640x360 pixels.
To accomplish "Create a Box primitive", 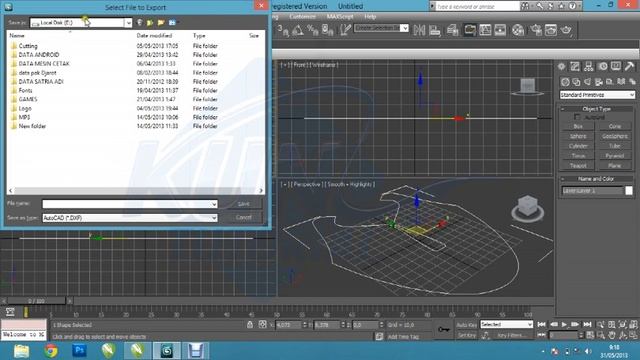I will click(578, 127).
